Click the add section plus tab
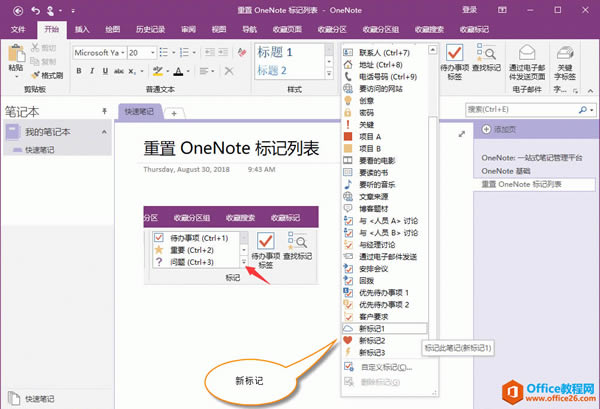 (x=174, y=113)
